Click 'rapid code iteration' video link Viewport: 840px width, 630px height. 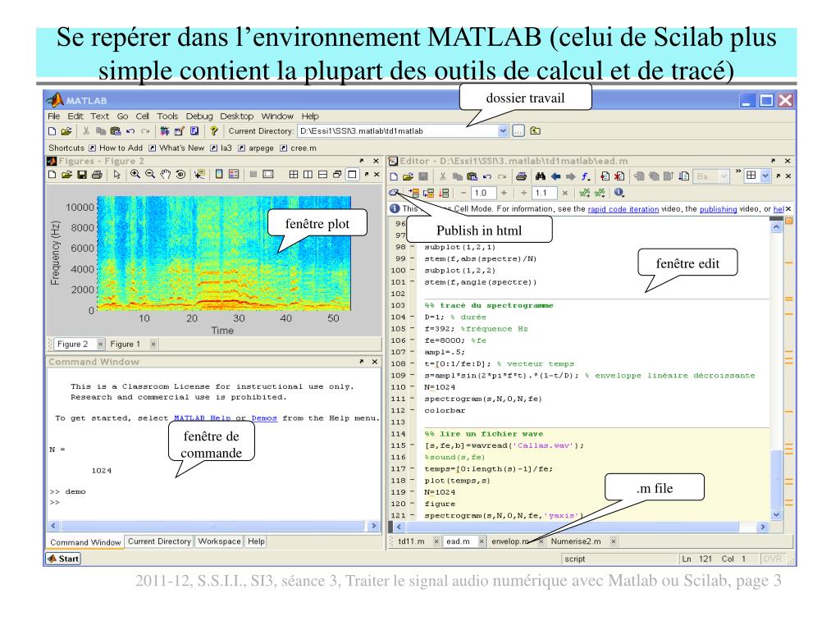623,209
